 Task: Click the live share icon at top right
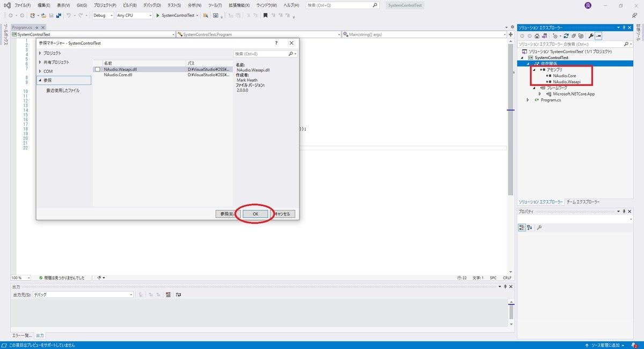[634, 16]
